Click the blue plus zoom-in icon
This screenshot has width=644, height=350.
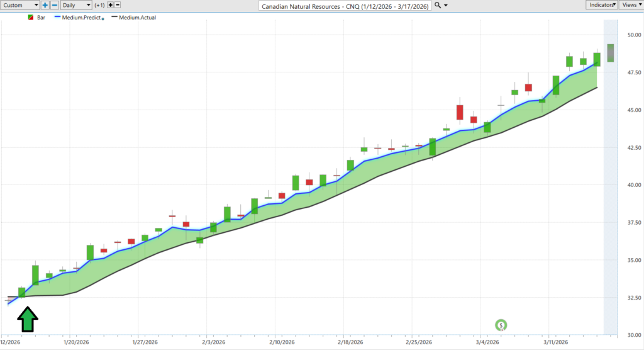(45, 5)
